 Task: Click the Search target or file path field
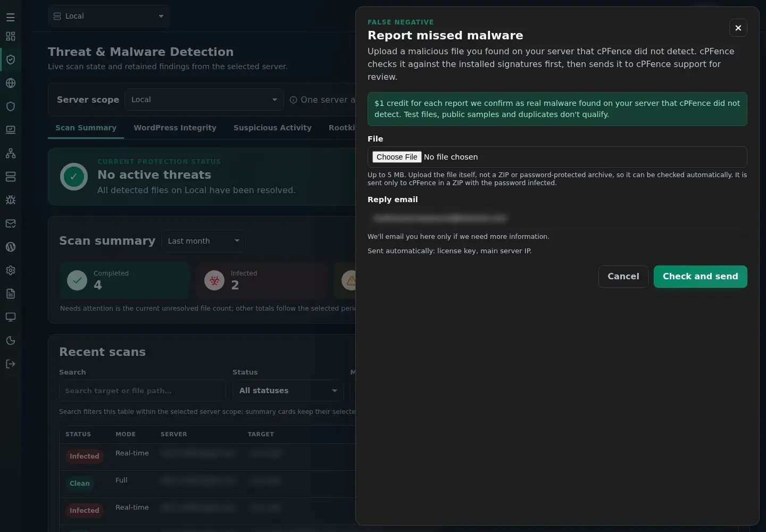coord(143,390)
